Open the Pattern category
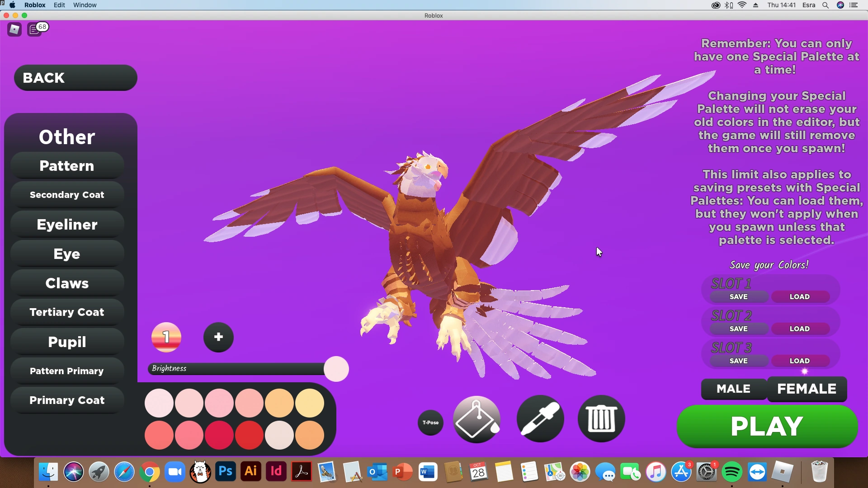This screenshot has width=868, height=488. (67, 166)
